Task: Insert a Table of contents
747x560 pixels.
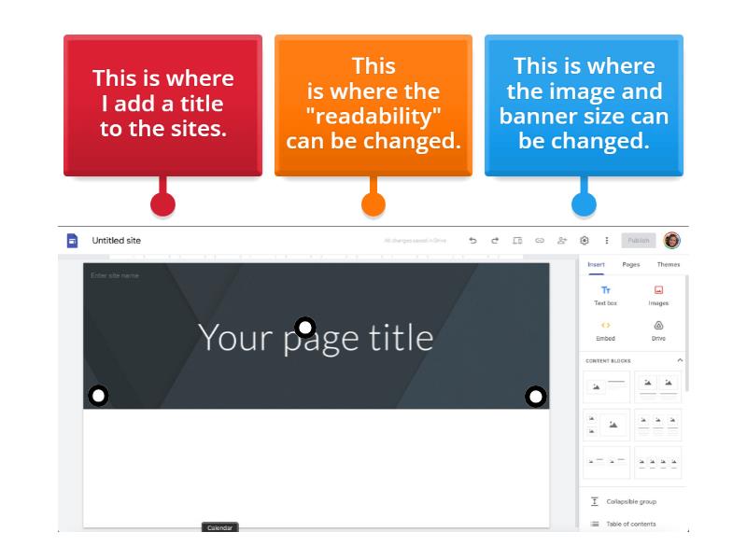Action: [x=630, y=524]
